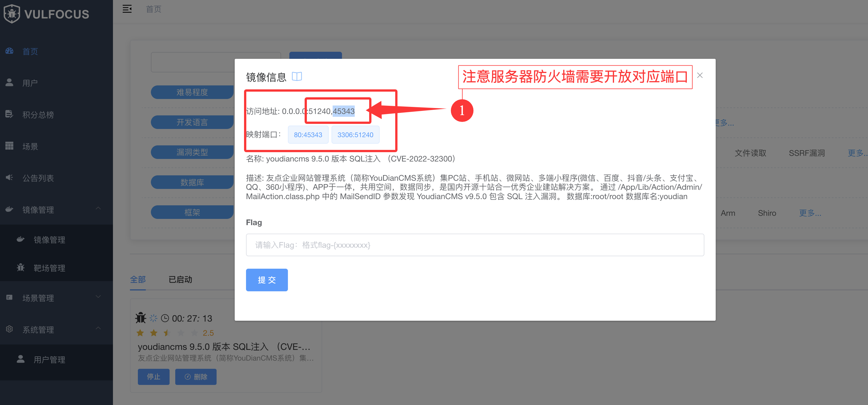Click the gear icon for 系统管理
The image size is (868, 405).
click(x=9, y=329)
